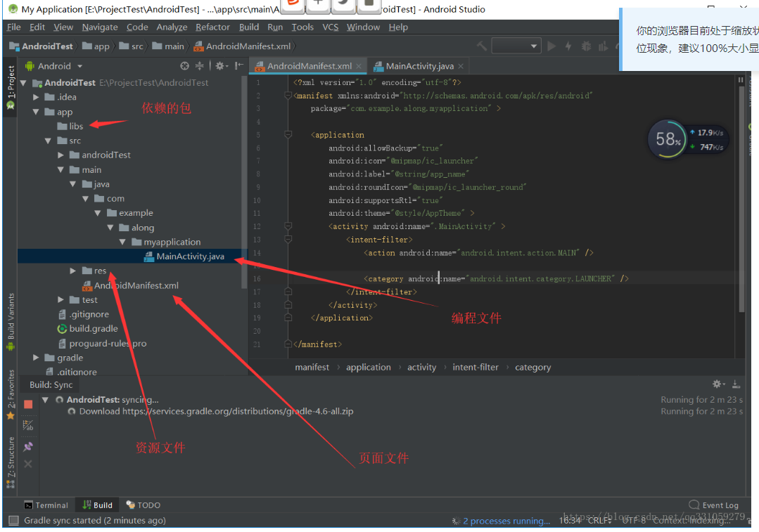Screen dimensions: 759x532
Task: Open the 1: Project tool window tab
Action: click(11, 87)
